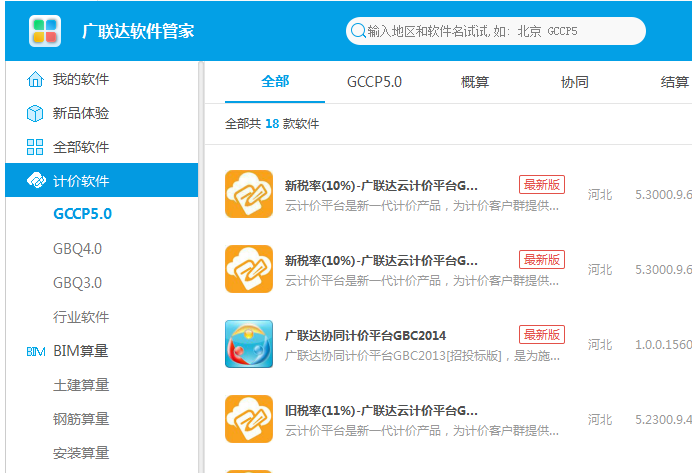The height and width of the screenshot is (473, 692).
Task: Click the search field for region and software
Action: [x=496, y=31]
